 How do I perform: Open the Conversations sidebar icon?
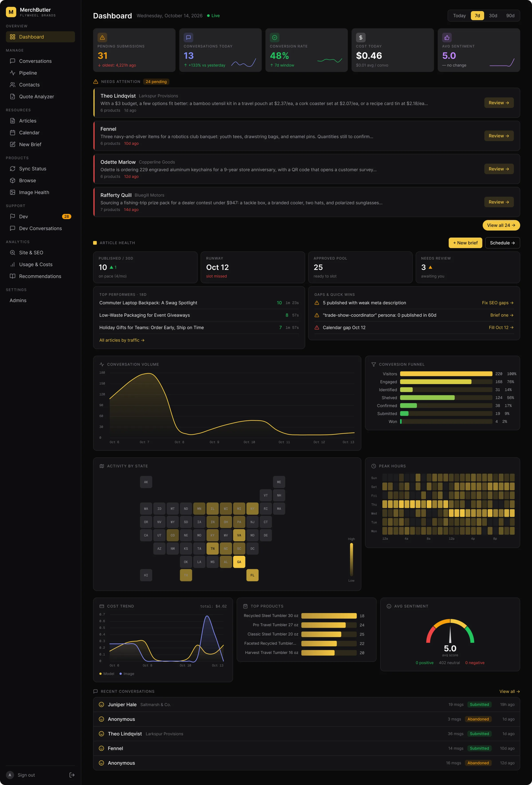pyautogui.click(x=12, y=61)
